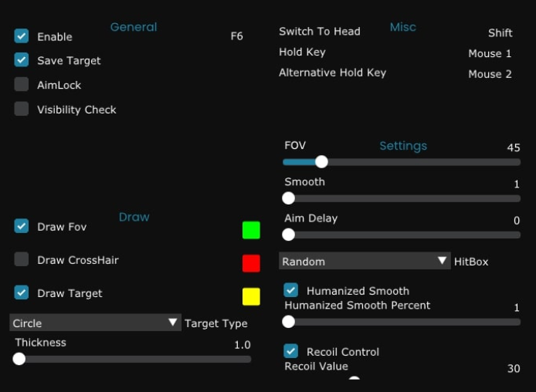
Task: Click the F6 keybind next to Enable
Action: (237, 36)
